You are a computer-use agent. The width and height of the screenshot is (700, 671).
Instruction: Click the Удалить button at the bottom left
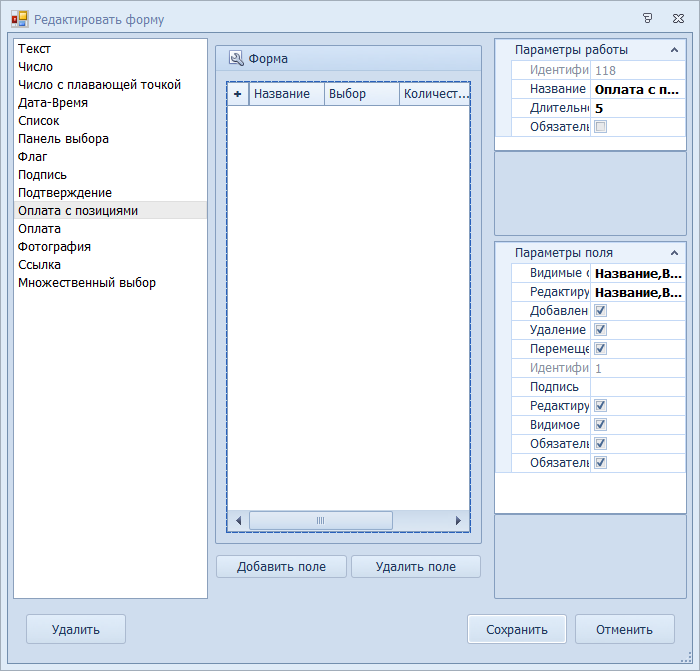click(76, 629)
